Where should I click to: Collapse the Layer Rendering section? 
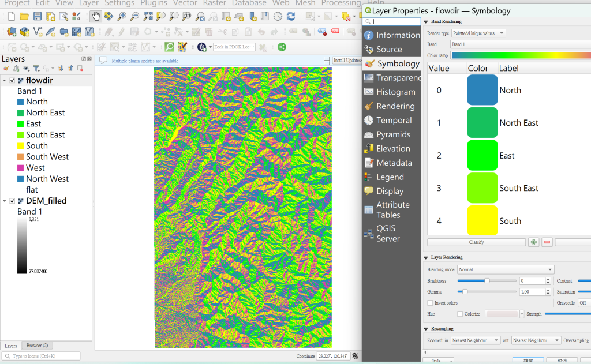click(426, 258)
